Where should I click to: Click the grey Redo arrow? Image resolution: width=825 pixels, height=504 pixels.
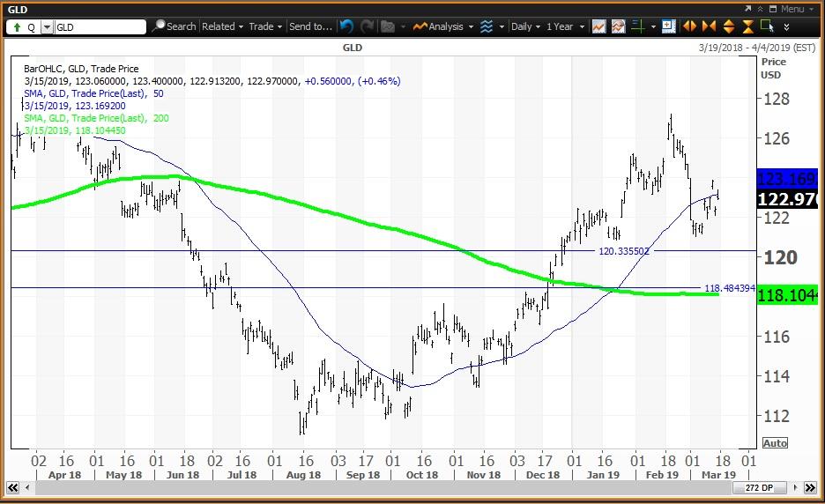(x=367, y=26)
